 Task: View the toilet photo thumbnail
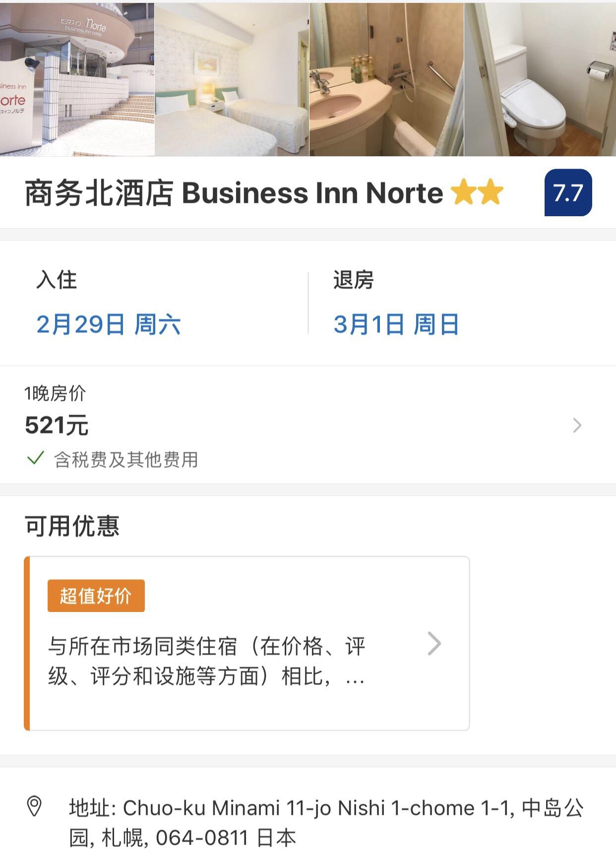540,79
